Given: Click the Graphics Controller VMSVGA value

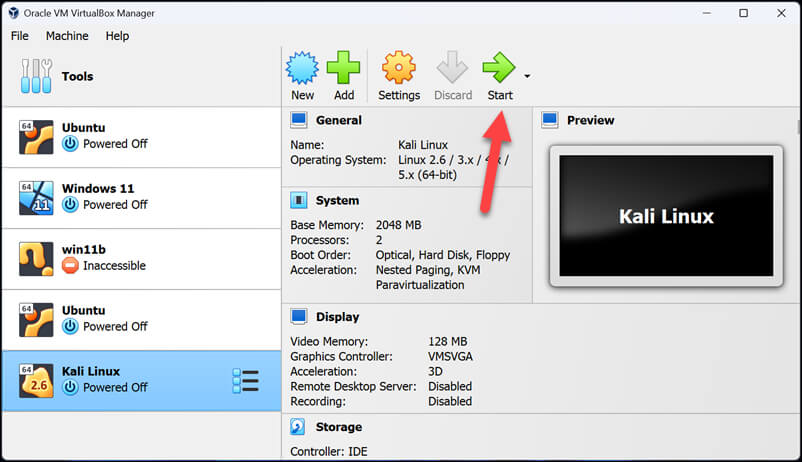Looking at the screenshot, I should pyautogui.click(x=450, y=356).
